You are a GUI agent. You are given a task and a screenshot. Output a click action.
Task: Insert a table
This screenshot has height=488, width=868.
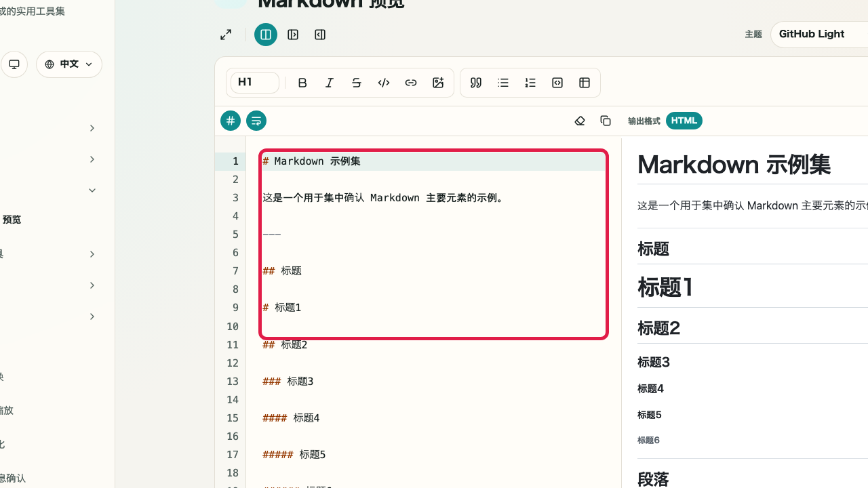[x=585, y=83]
